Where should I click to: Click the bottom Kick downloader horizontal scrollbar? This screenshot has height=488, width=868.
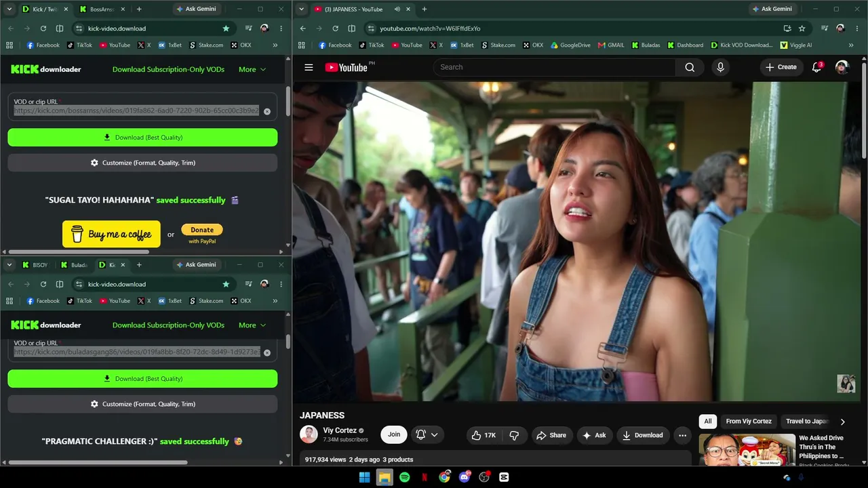point(98,462)
